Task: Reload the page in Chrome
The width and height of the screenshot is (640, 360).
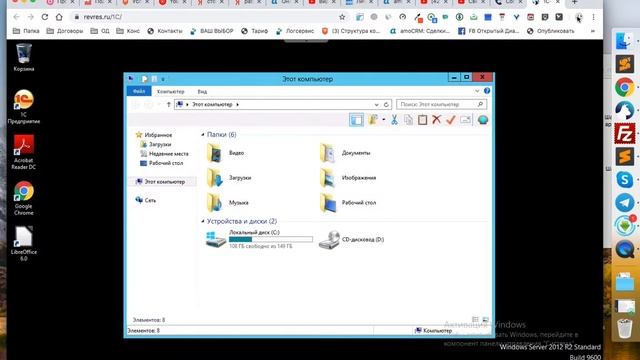Action: (44, 17)
